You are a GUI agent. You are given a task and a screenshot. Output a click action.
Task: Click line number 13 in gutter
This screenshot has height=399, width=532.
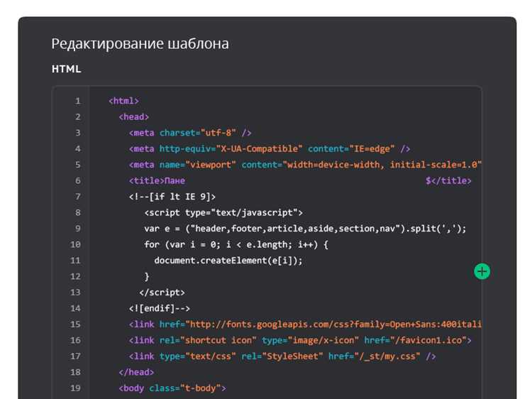[x=75, y=293]
